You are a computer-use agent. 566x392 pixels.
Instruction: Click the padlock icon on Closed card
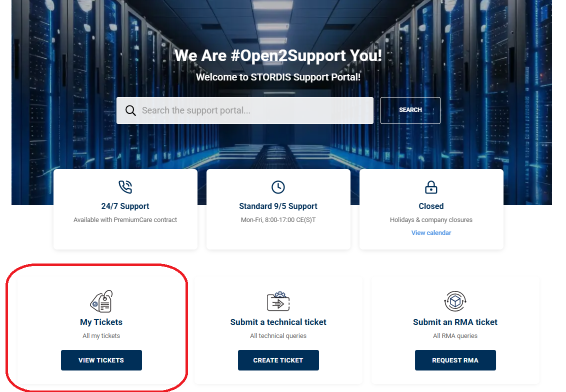pyautogui.click(x=431, y=187)
